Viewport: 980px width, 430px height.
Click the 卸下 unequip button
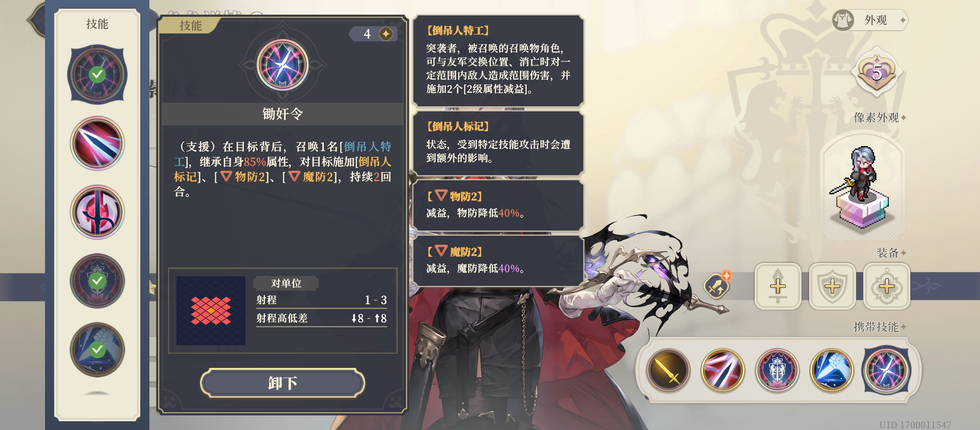282,383
